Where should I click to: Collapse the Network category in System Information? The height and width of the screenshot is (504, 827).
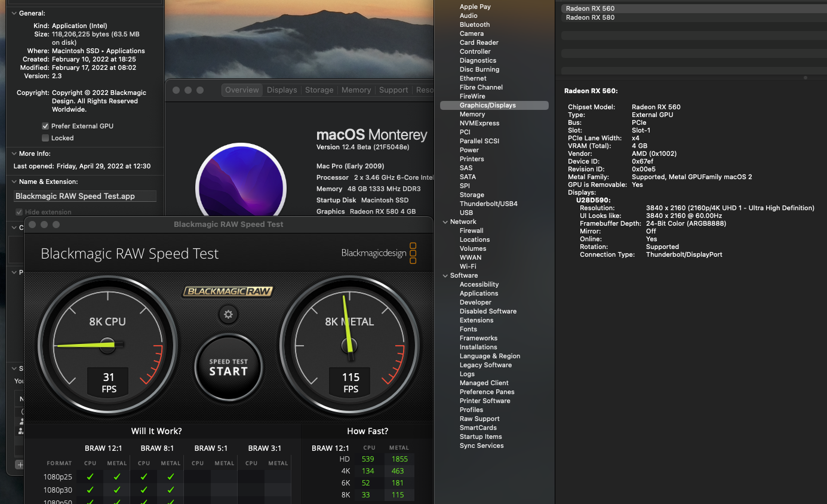click(445, 222)
